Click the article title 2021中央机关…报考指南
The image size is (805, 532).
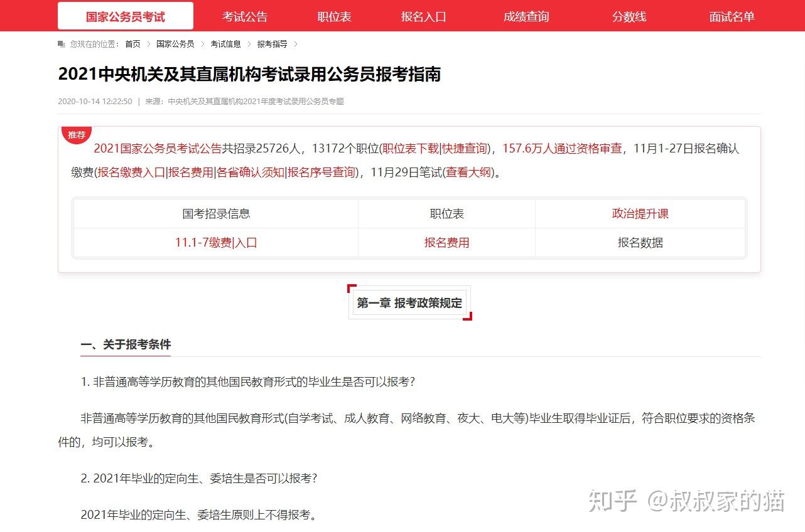tap(249, 74)
